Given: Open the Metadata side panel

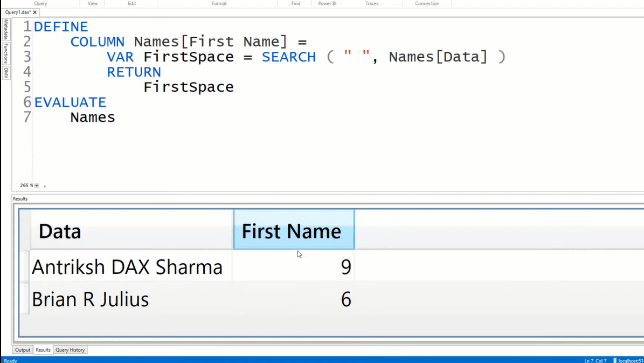Looking at the screenshot, I should point(6,29).
